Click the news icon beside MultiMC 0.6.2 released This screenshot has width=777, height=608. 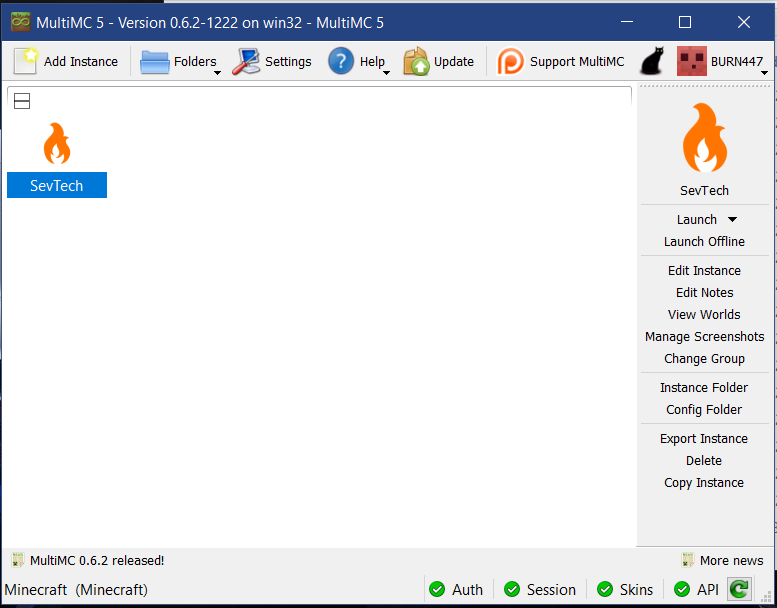[x=18, y=560]
